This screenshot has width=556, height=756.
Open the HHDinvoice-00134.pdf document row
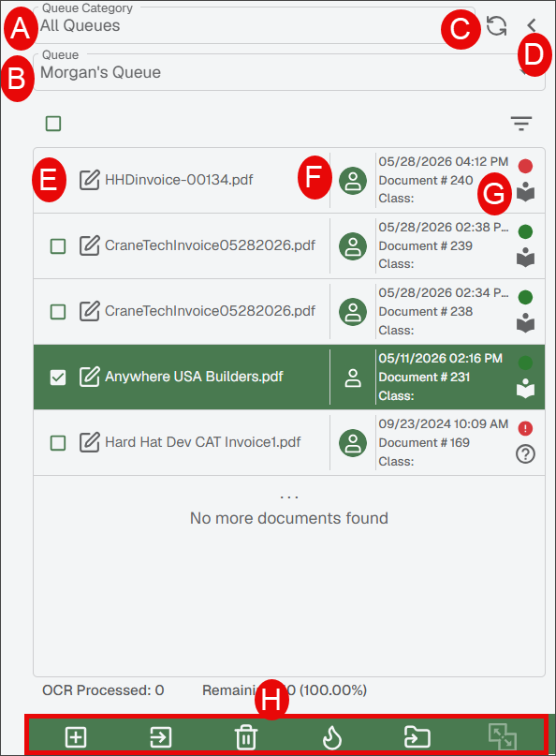point(289,180)
